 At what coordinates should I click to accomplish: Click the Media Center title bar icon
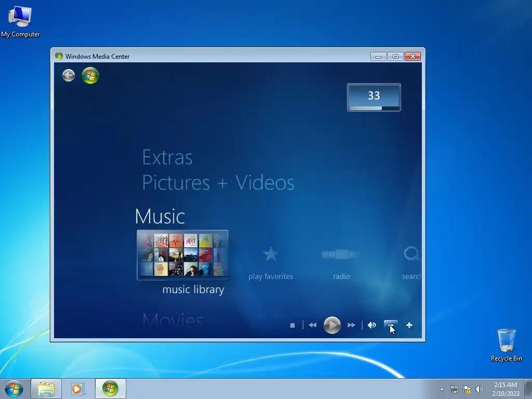coord(59,56)
